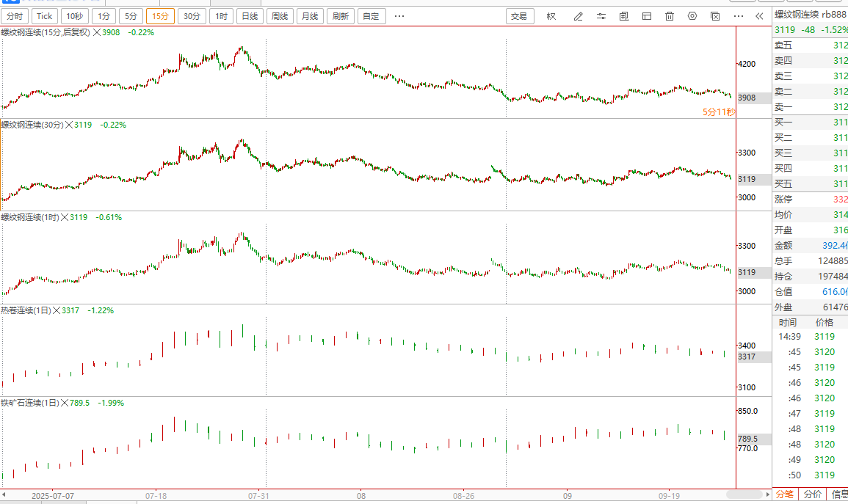Collapse the right quote panel with double chevron

coord(759,16)
